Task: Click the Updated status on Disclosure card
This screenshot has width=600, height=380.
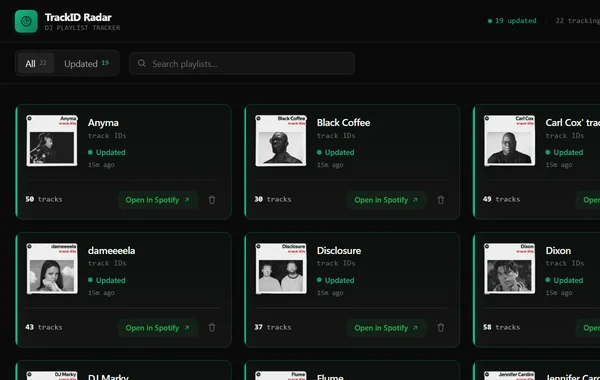Action: click(335, 280)
